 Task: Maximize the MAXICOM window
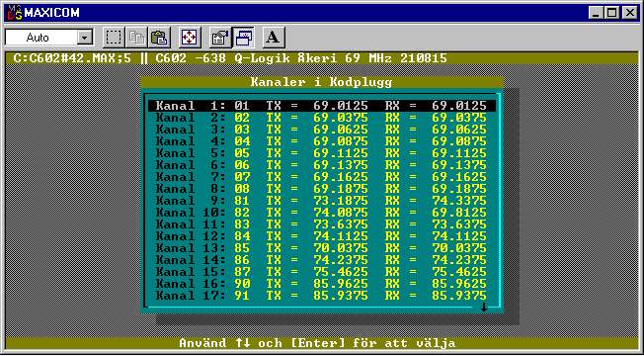coord(611,13)
